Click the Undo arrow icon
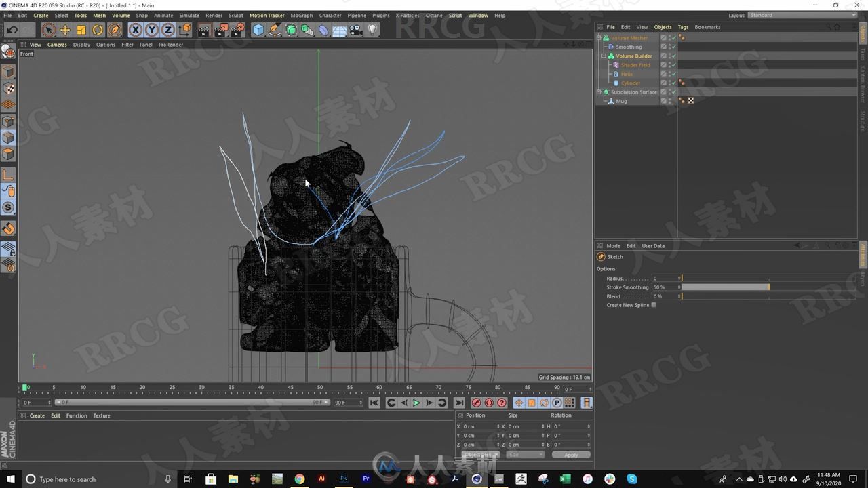The width and height of the screenshot is (868, 488). [12, 30]
